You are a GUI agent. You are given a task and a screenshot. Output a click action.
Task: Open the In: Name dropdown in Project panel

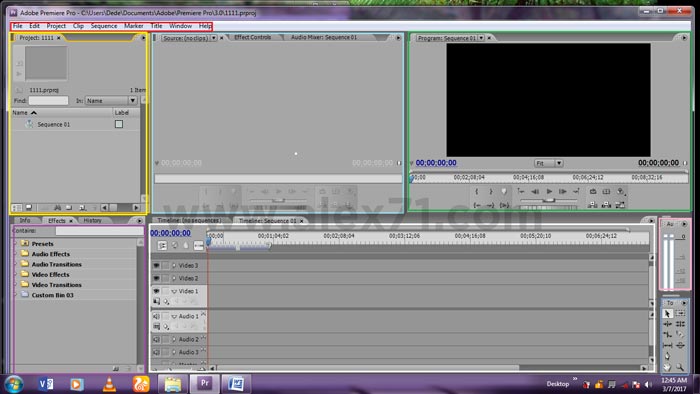pos(111,101)
